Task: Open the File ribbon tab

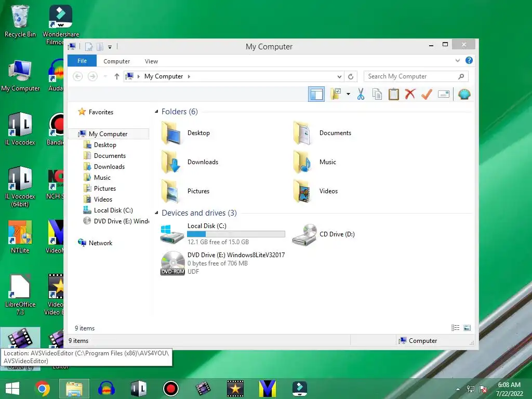Action: pyautogui.click(x=82, y=61)
